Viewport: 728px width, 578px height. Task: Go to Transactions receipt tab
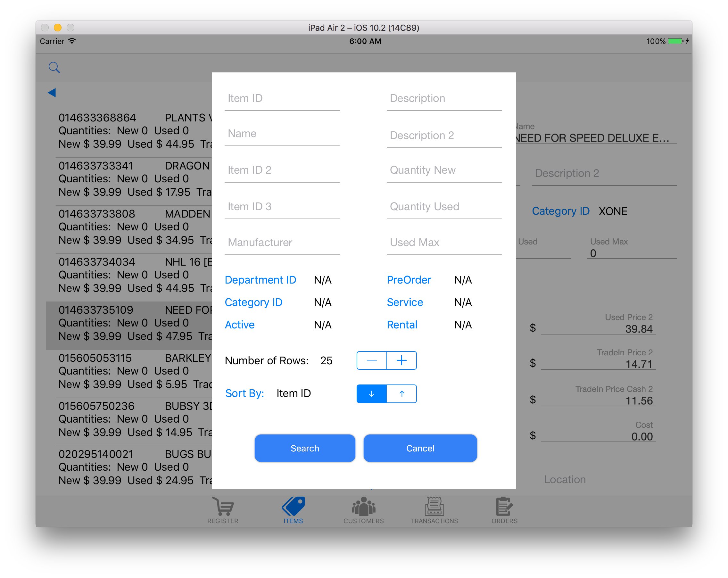[434, 510]
